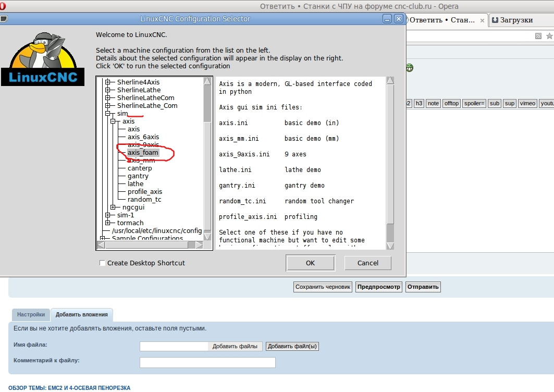Expand the SherlineLathe node
The width and height of the screenshot is (554, 392).
coord(108,90)
